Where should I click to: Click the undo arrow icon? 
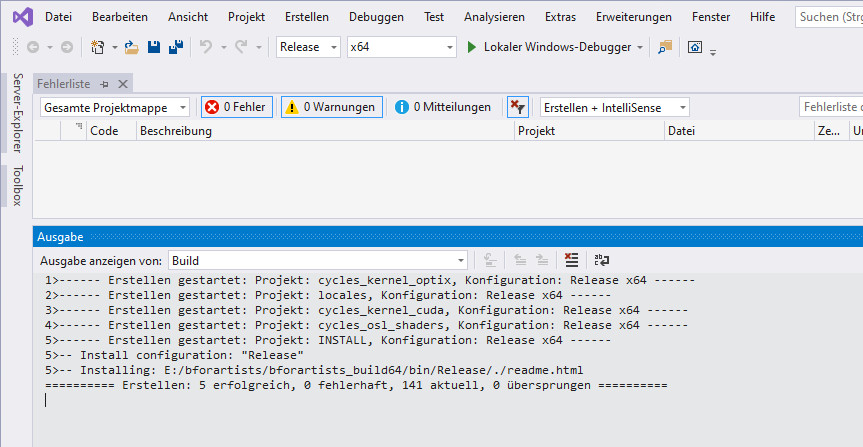(x=206, y=47)
